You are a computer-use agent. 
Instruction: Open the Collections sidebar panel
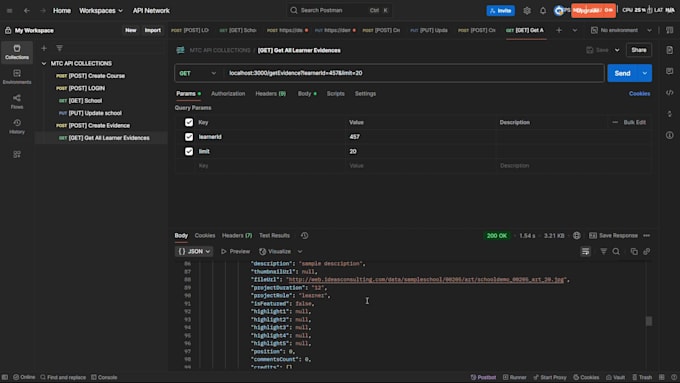(17, 52)
